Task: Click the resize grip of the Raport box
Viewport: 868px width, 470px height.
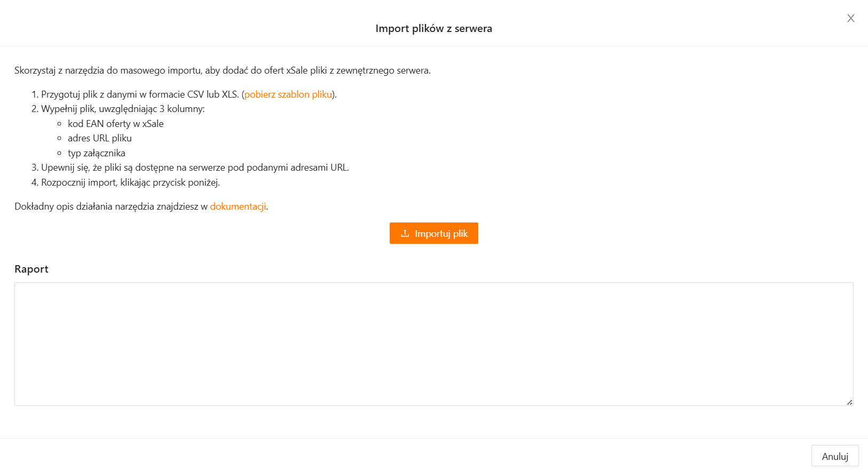Action: 849,402
